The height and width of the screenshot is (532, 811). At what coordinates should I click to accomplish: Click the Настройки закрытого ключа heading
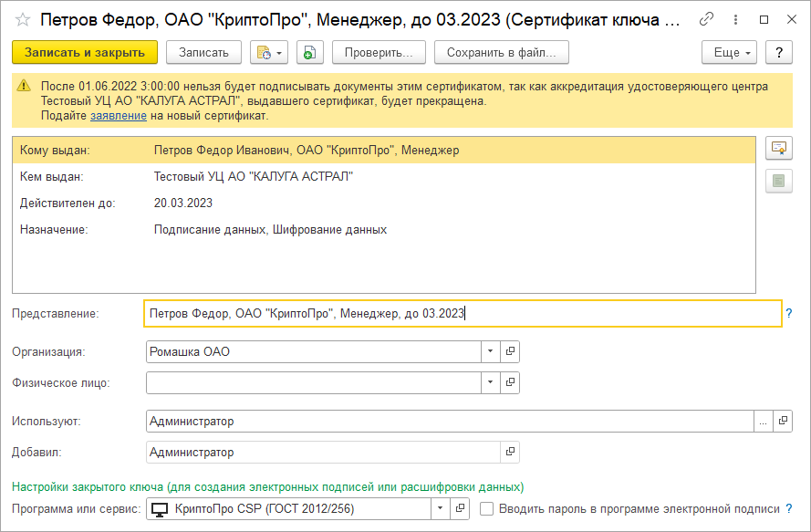[x=267, y=487]
